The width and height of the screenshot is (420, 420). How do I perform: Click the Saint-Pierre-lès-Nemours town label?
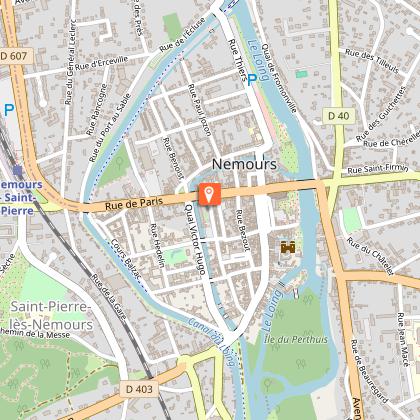(51, 315)
